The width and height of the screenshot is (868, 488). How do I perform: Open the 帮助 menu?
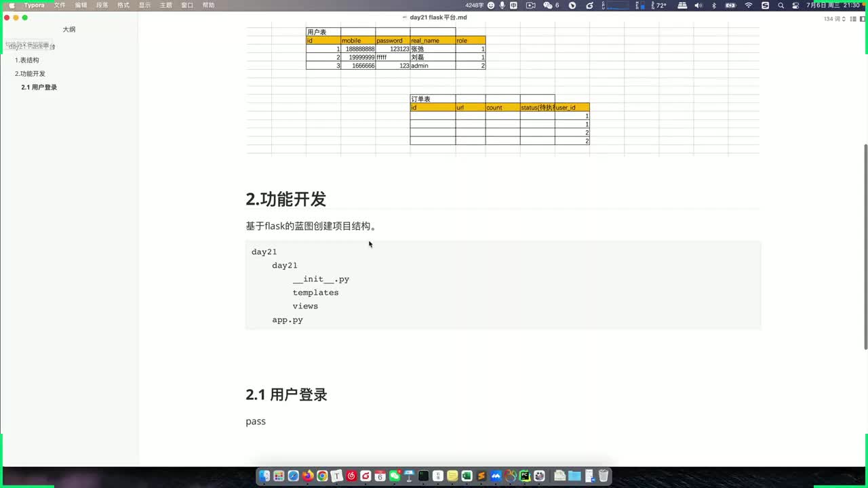pyautogui.click(x=208, y=5)
